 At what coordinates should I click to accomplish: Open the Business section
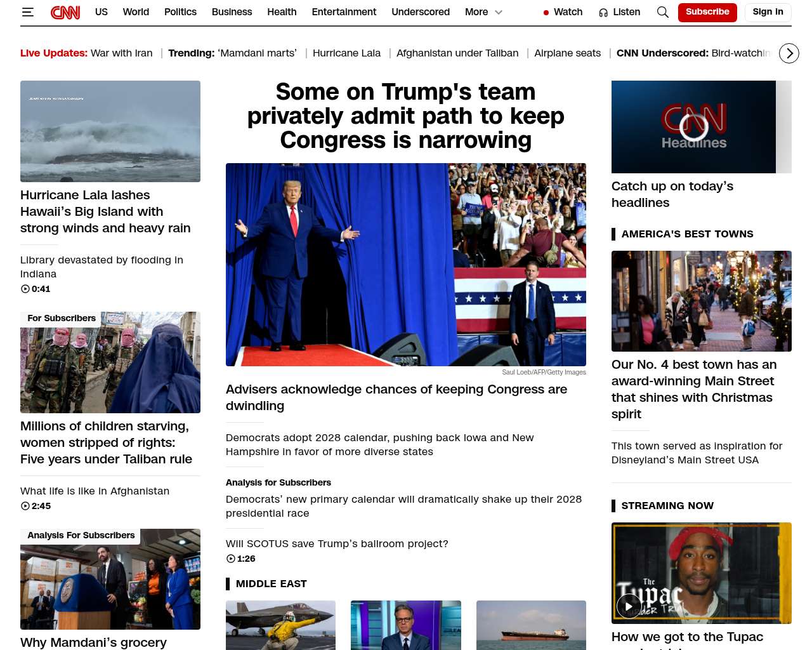(232, 12)
